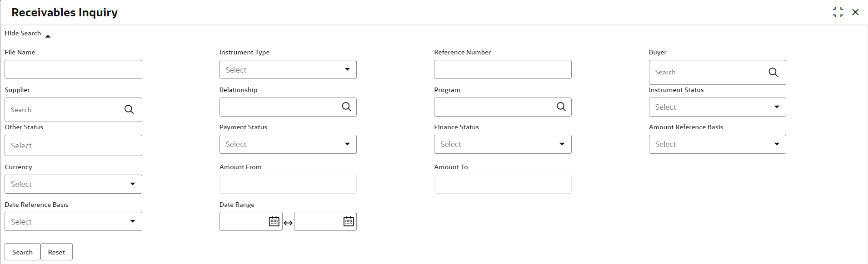Open Program lookup search icon

tap(561, 107)
